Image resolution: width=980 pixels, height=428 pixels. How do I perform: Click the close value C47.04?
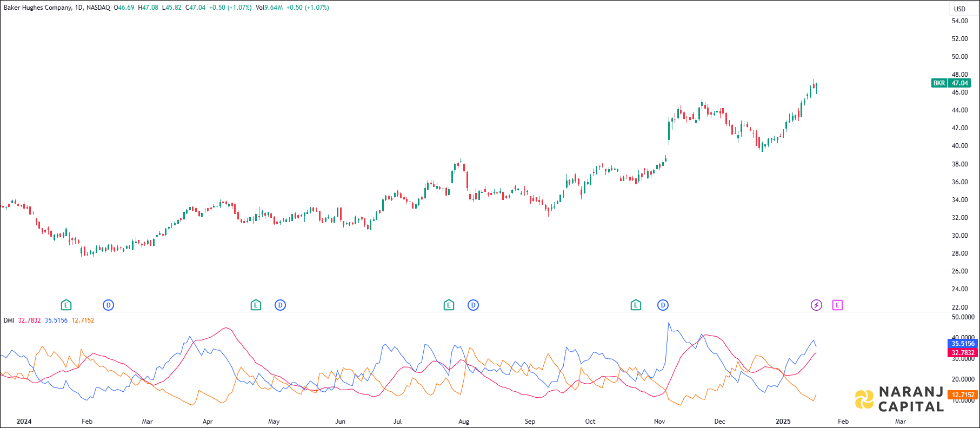pyautogui.click(x=195, y=8)
